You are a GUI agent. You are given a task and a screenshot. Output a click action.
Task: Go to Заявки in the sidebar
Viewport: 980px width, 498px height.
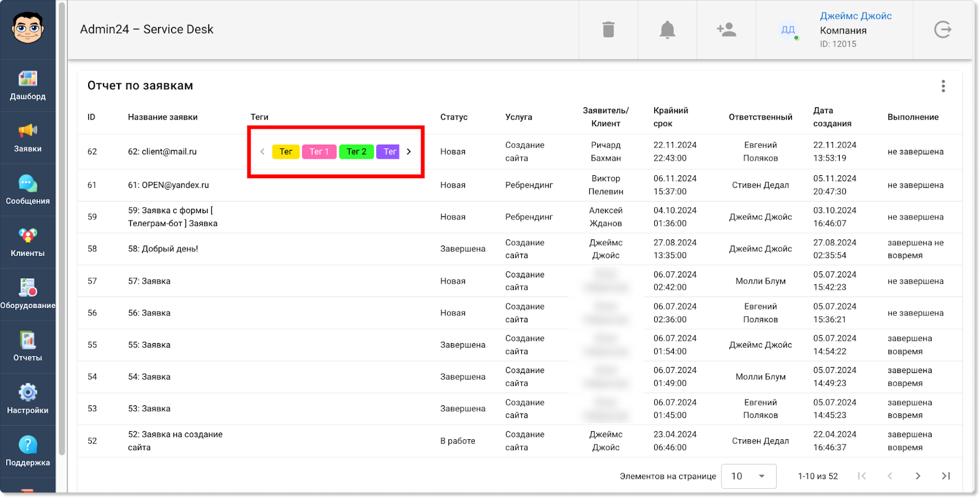click(28, 138)
